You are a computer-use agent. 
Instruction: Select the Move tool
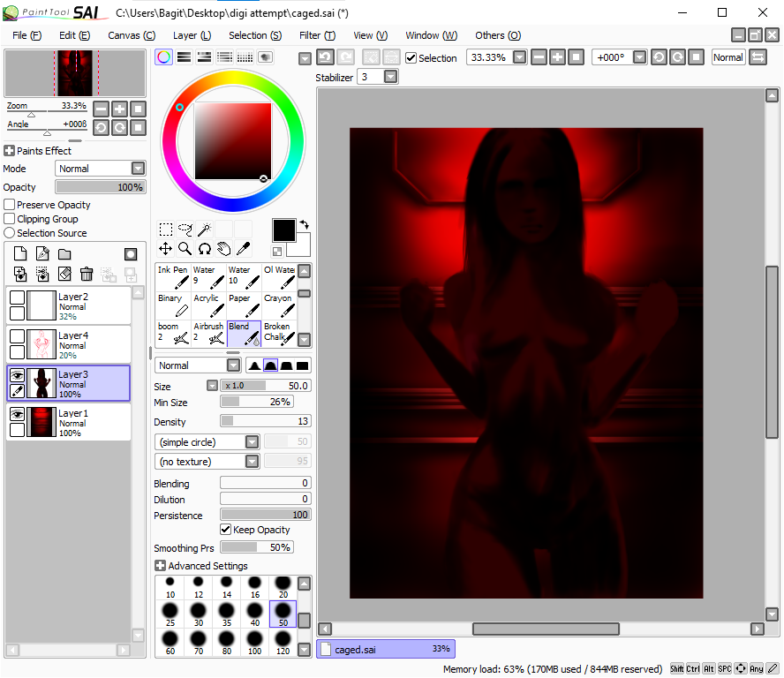(166, 248)
